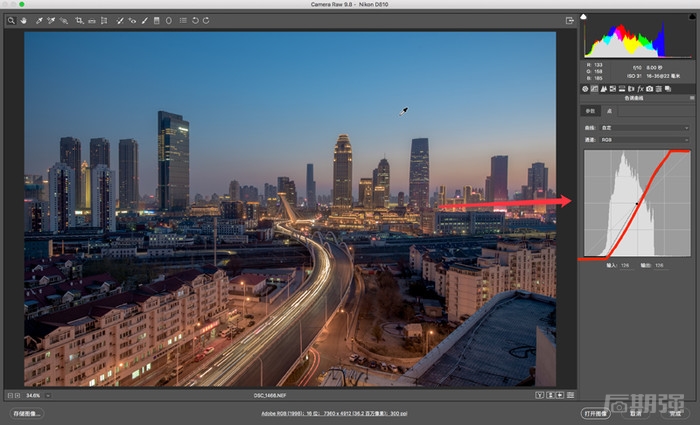Open the Detail panel tab

tap(604, 89)
